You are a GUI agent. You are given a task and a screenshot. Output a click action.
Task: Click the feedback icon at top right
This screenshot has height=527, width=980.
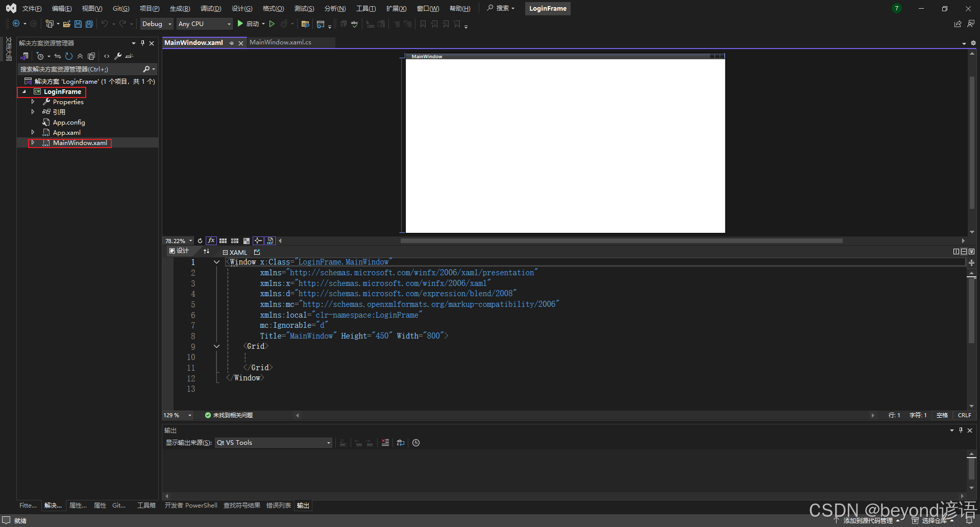pos(971,23)
